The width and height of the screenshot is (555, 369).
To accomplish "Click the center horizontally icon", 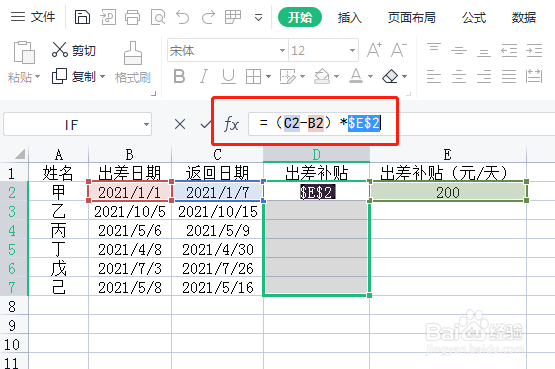I will (459, 76).
